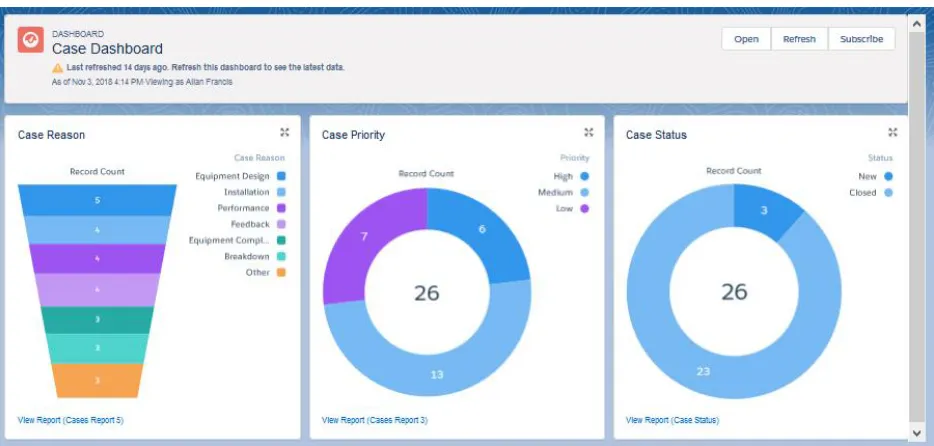Click the New status legend dot
This screenshot has width=934, height=446.
coord(888,176)
